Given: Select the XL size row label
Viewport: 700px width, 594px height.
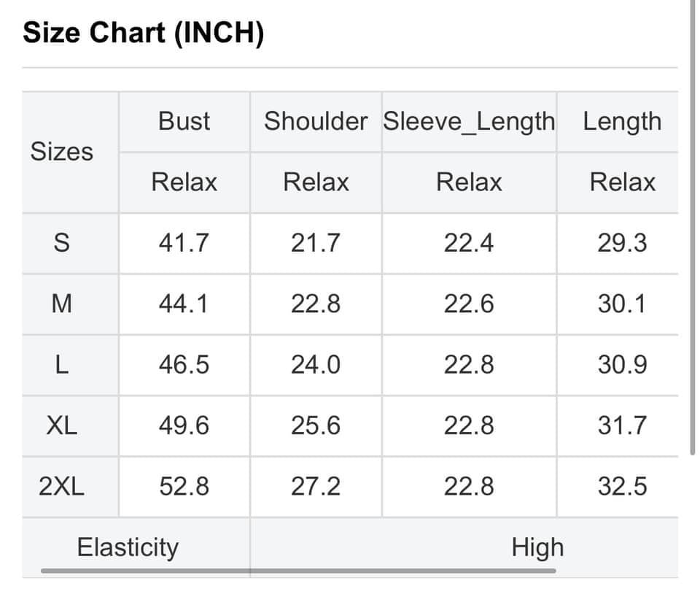Looking at the screenshot, I should tap(62, 425).
